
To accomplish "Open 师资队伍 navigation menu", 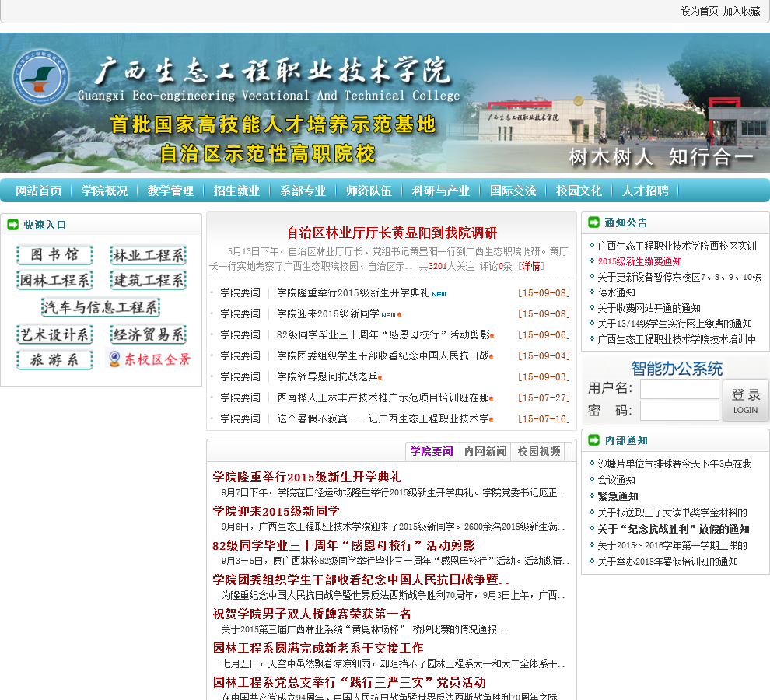I will pos(369,191).
